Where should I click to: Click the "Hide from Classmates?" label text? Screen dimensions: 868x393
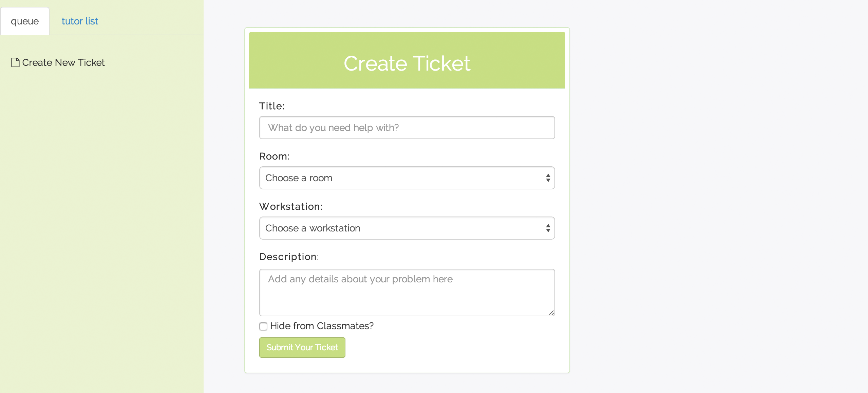tap(322, 326)
